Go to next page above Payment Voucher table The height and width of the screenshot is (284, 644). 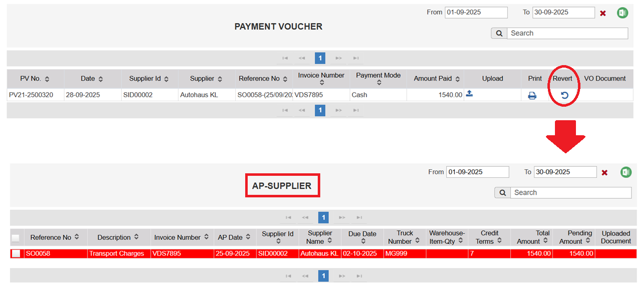[339, 58]
